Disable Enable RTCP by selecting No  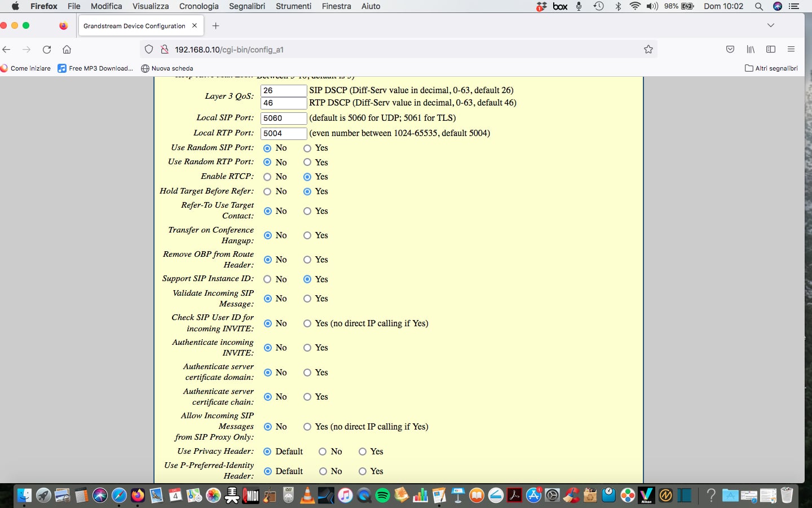coord(267,177)
